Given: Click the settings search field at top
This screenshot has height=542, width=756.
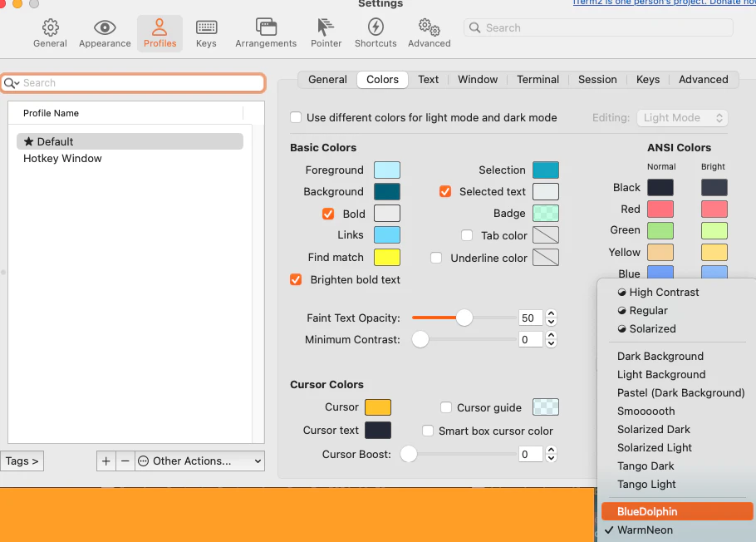Looking at the screenshot, I should tap(598, 27).
